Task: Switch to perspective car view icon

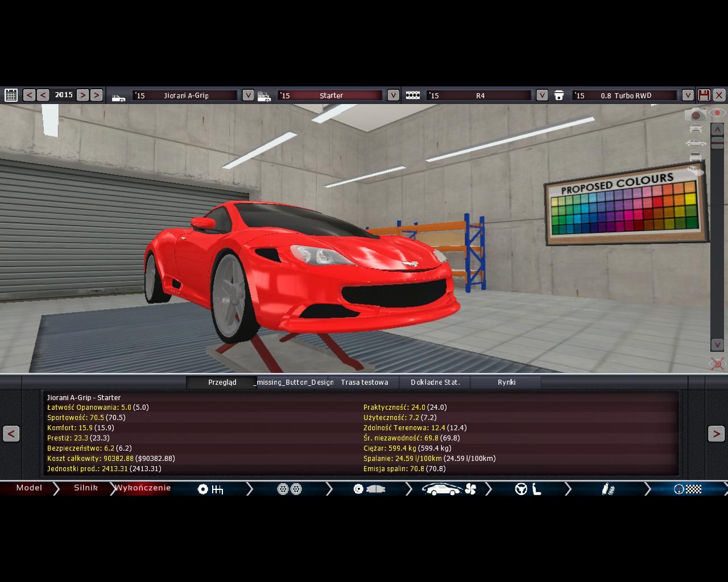Action: (695, 171)
